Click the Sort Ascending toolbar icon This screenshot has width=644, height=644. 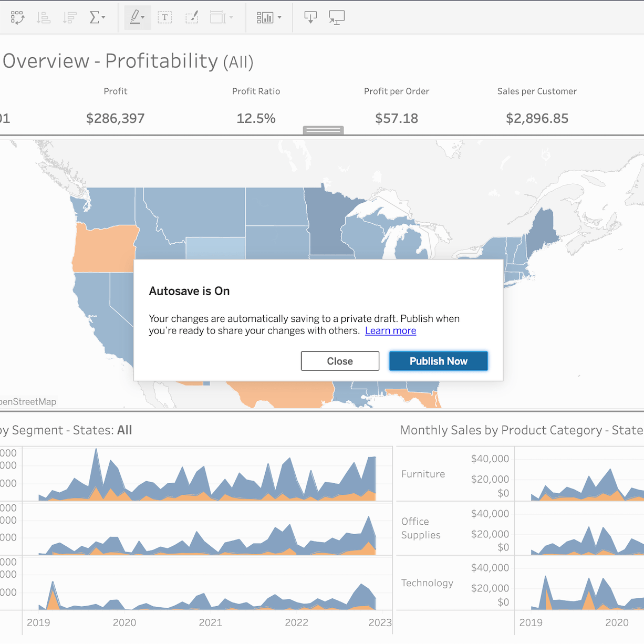[x=44, y=18]
